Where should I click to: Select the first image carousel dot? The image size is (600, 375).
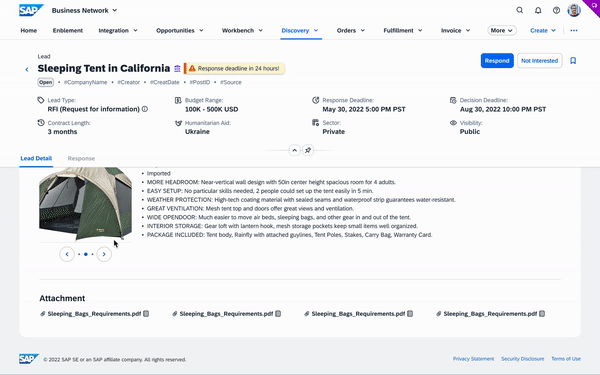(79, 254)
